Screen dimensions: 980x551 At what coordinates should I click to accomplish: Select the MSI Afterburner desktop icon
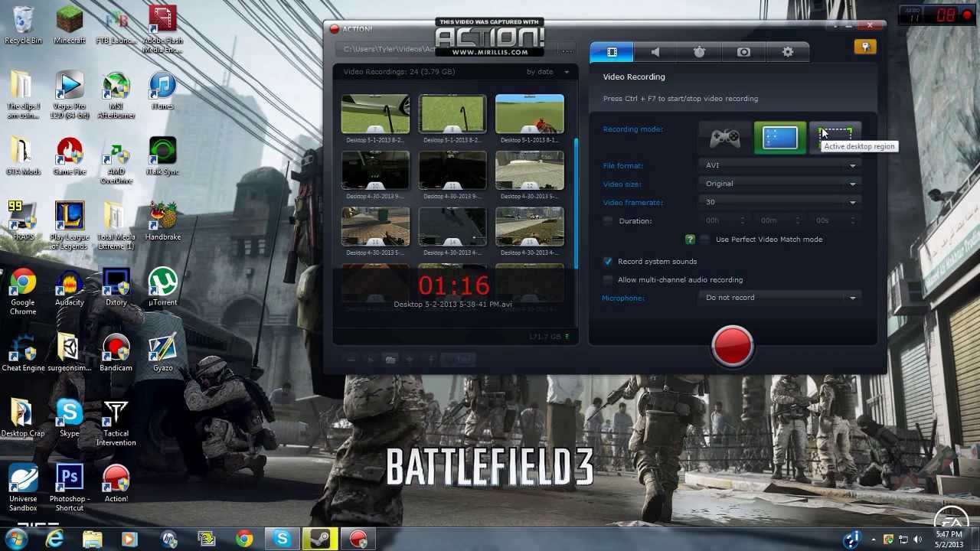point(116,96)
